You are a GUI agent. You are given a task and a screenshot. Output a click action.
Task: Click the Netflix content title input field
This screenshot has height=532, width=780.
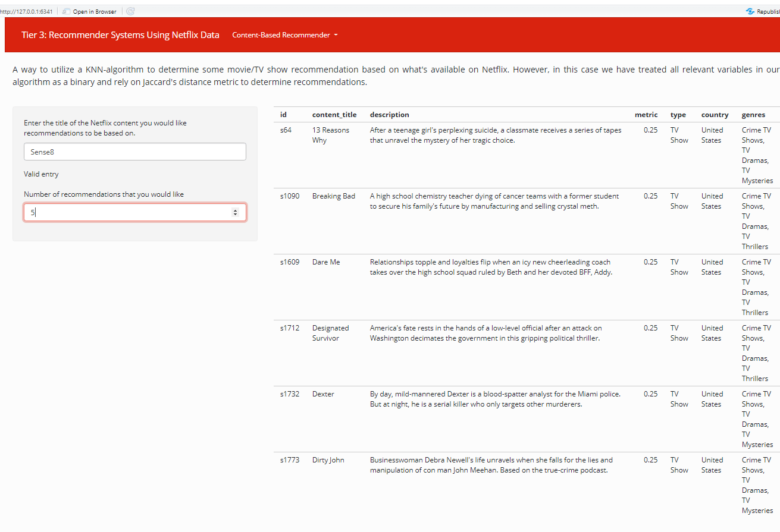coord(135,152)
